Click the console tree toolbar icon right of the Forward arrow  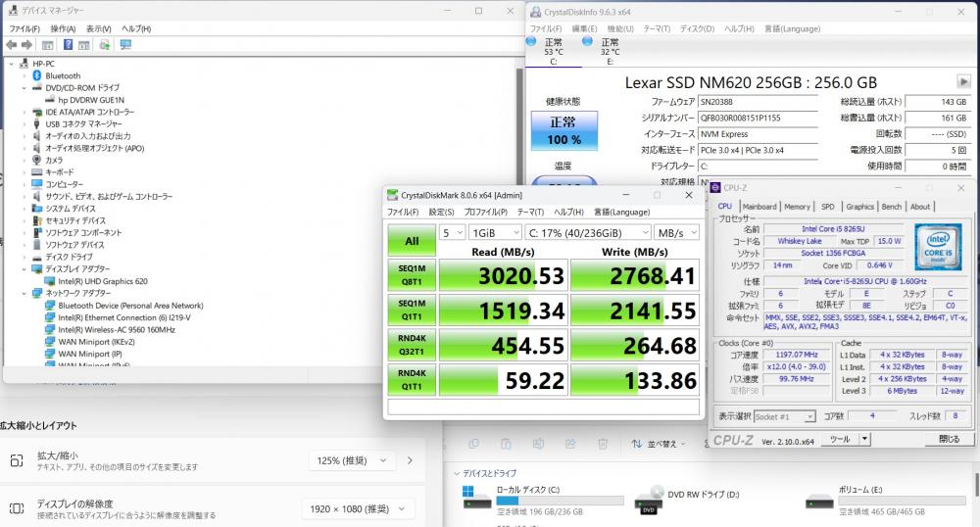point(47,45)
